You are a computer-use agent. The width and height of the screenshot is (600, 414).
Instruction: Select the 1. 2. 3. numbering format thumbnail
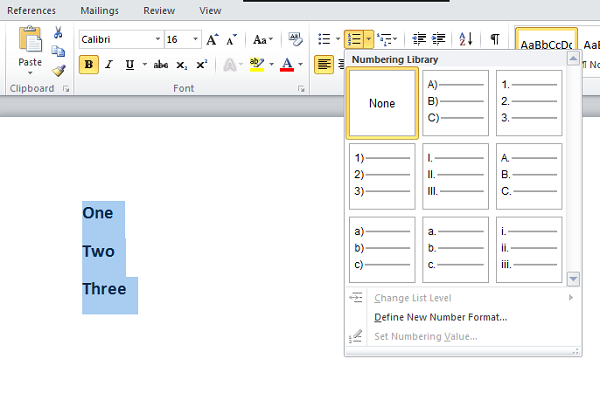coord(529,103)
